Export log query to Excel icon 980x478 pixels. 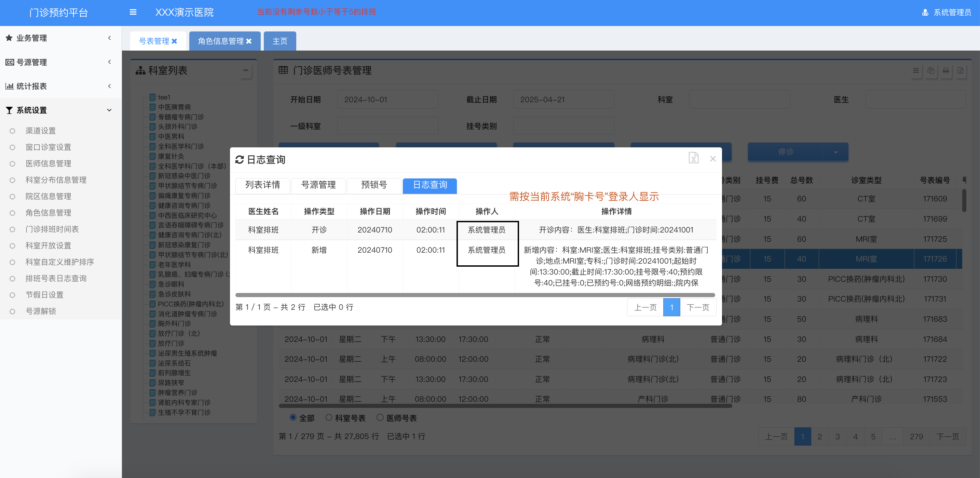pyautogui.click(x=693, y=158)
